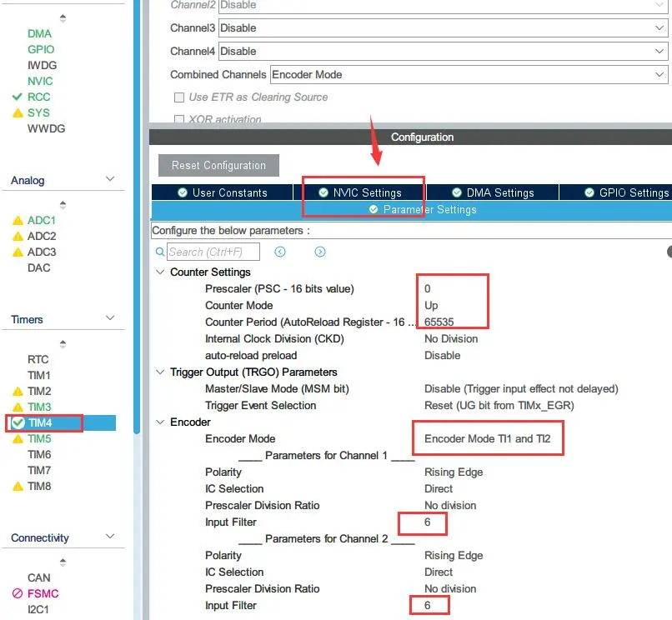Screen dimensions: 672x620
Task: Open the DMA Settings tab
Action: 492,192
